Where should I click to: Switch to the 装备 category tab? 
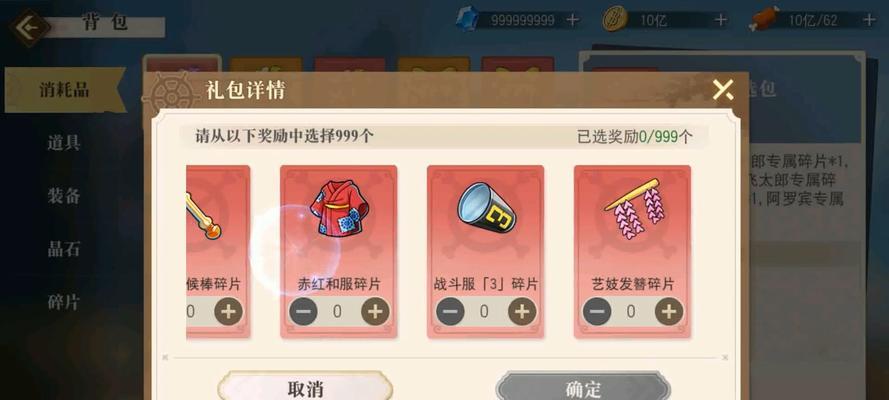(x=64, y=196)
